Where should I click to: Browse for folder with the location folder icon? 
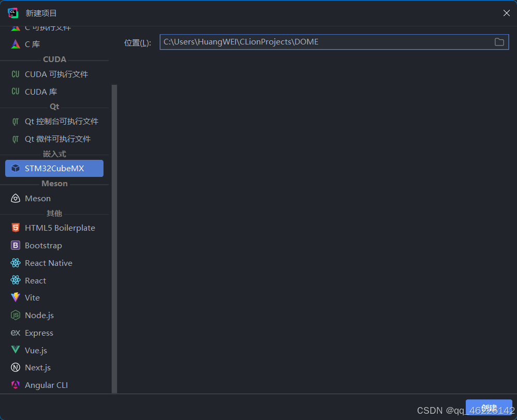click(x=499, y=42)
